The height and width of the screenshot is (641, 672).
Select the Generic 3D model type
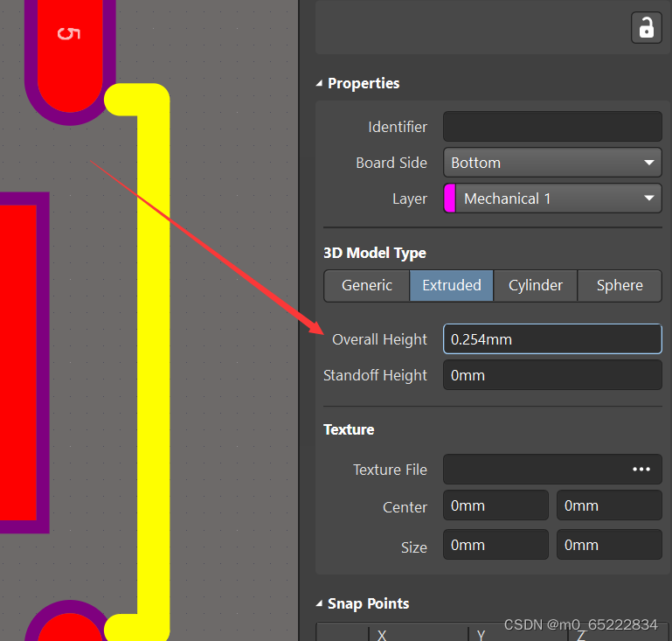point(367,286)
